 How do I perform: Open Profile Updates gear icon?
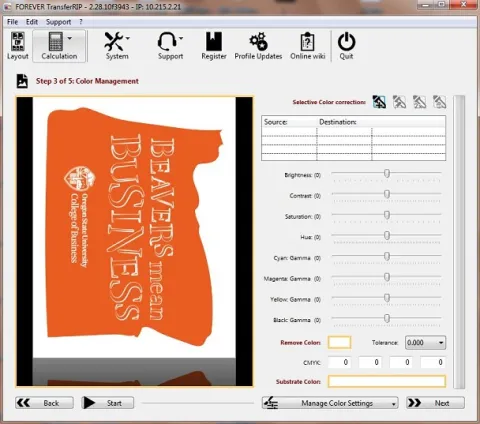click(258, 41)
